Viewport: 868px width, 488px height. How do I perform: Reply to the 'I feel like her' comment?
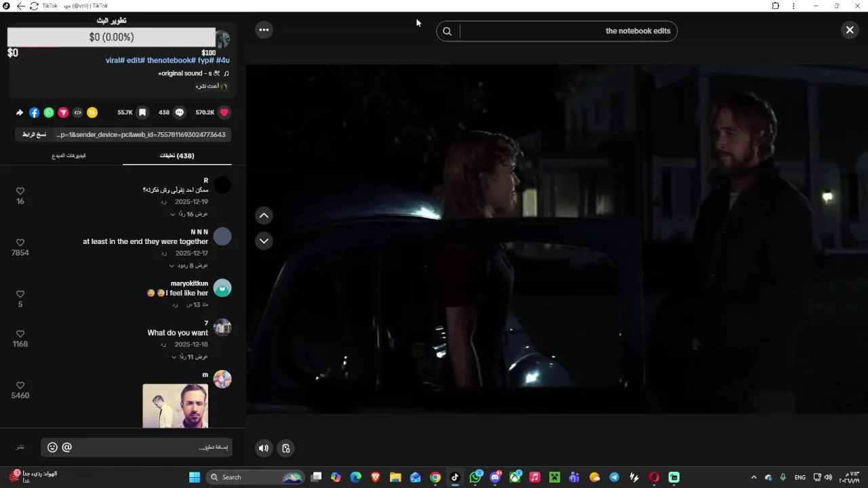175,305
